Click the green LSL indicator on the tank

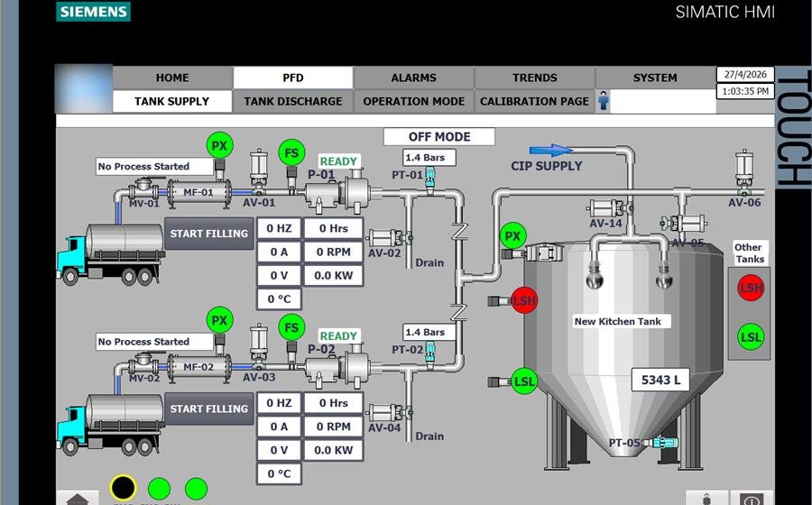click(524, 381)
